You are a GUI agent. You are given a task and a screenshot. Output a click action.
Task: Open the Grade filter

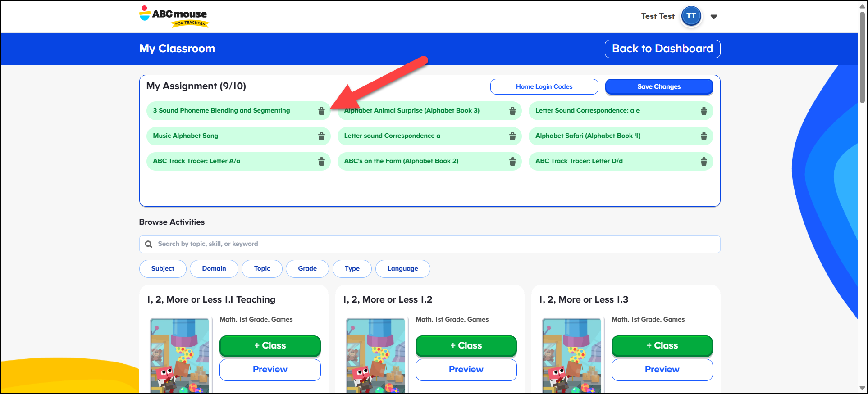click(x=307, y=269)
